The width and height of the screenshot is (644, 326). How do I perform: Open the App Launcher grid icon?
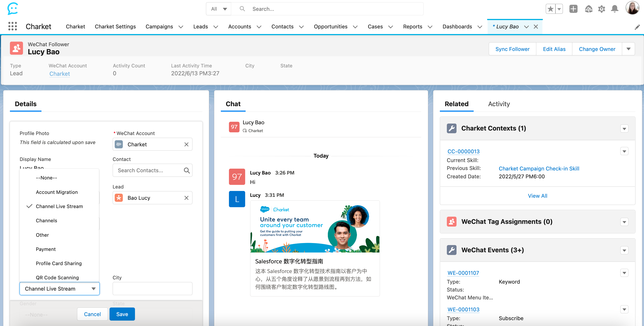pos(12,26)
